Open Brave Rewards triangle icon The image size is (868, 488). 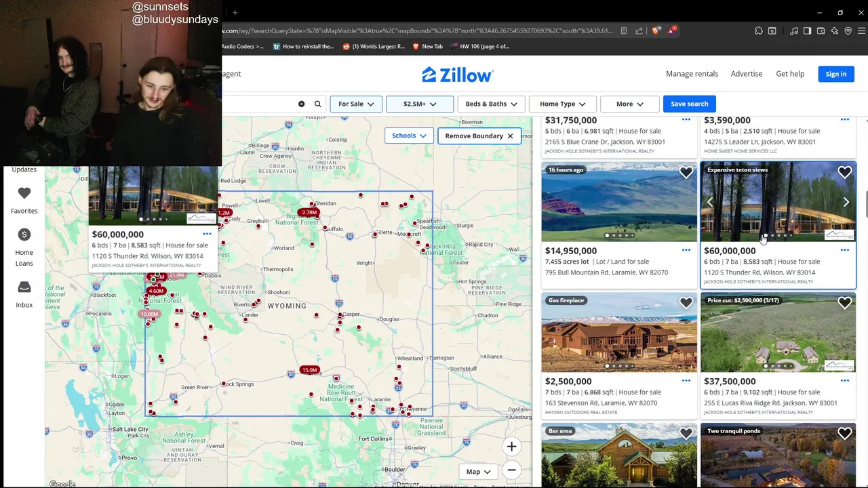pyautogui.click(x=671, y=30)
